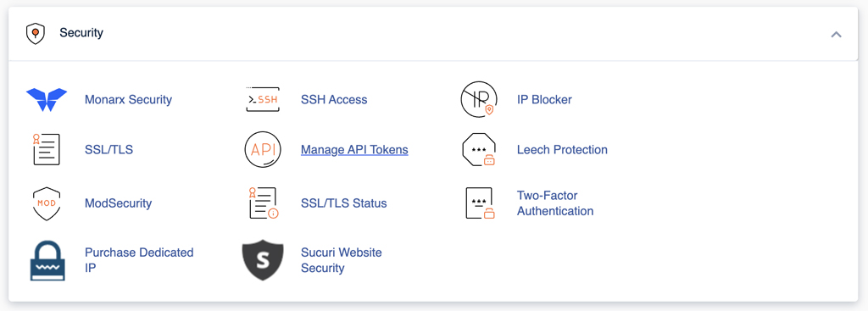Open the Leech Protection link
Screen dimensions: 868x311
pos(563,149)
